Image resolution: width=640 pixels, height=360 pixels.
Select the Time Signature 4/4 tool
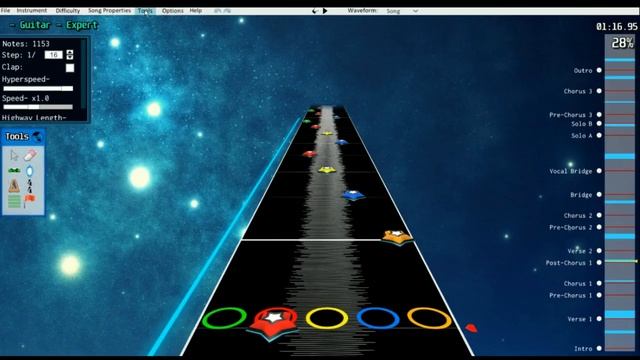click(x=29, y=186)
